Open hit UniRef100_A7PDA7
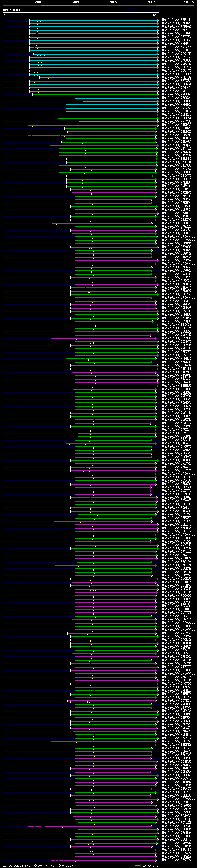 [176, 26]
